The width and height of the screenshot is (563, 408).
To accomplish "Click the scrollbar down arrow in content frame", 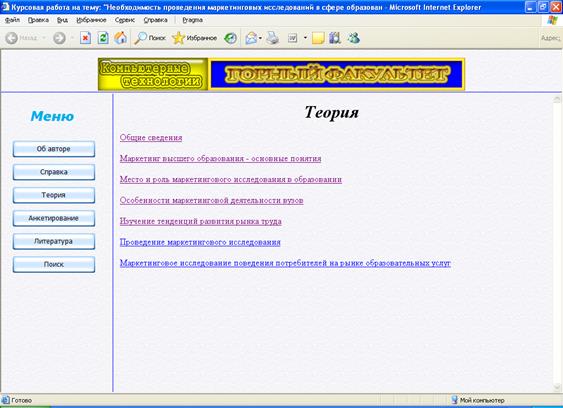I will (x=557, y=387).
